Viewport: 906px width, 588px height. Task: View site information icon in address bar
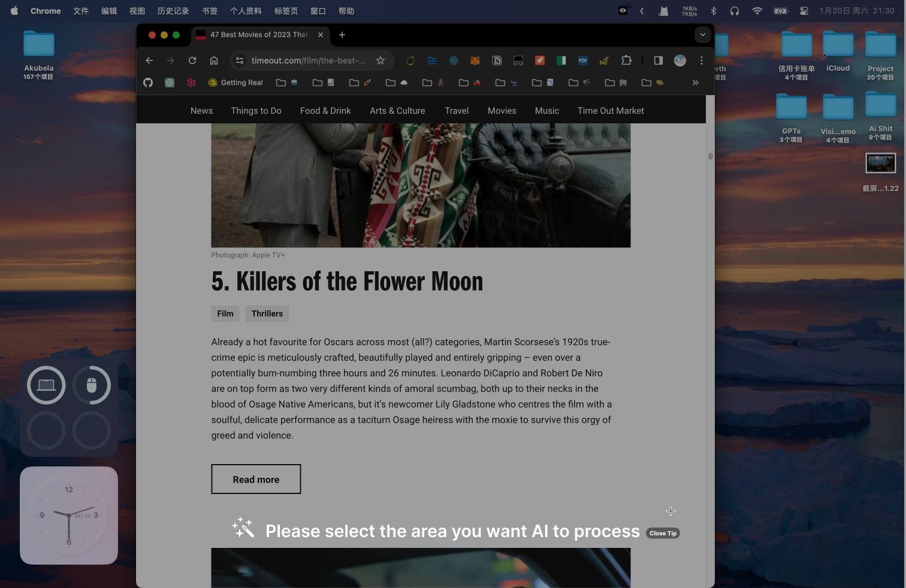click(x=240, y=60)
